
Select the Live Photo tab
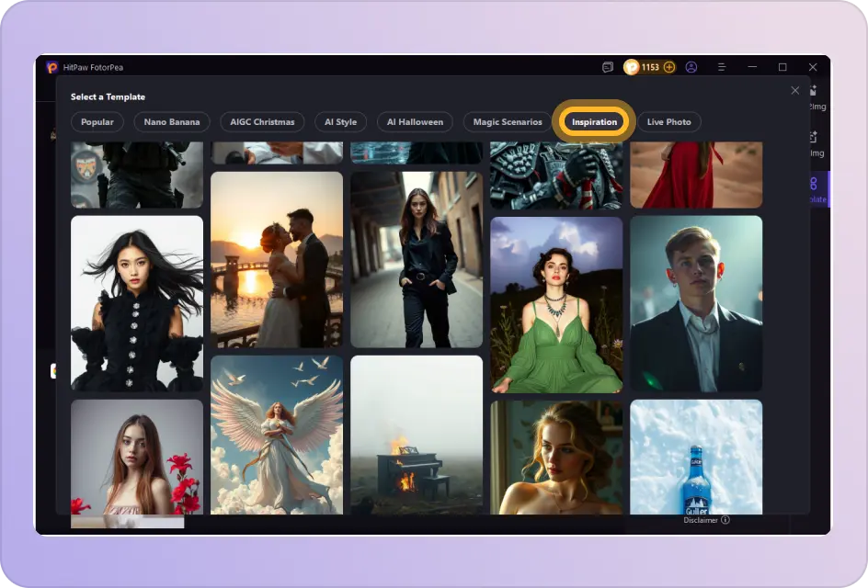click(668, 122)
